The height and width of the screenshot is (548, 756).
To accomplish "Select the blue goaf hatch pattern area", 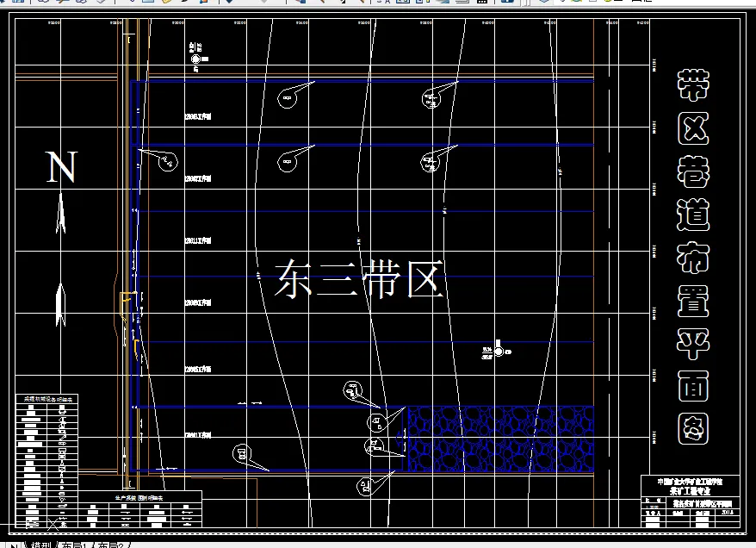I will point(500,439).
